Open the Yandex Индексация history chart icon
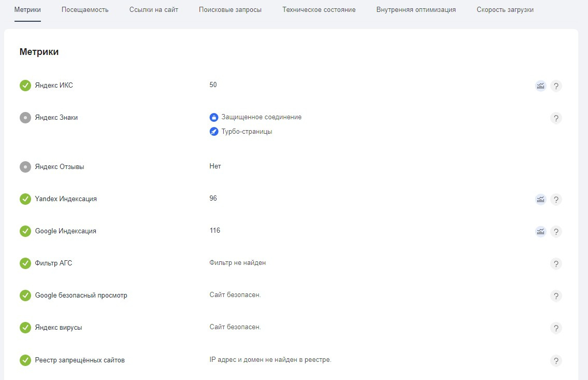Screen dimensions: 588x380 click(x=540, y=199)
